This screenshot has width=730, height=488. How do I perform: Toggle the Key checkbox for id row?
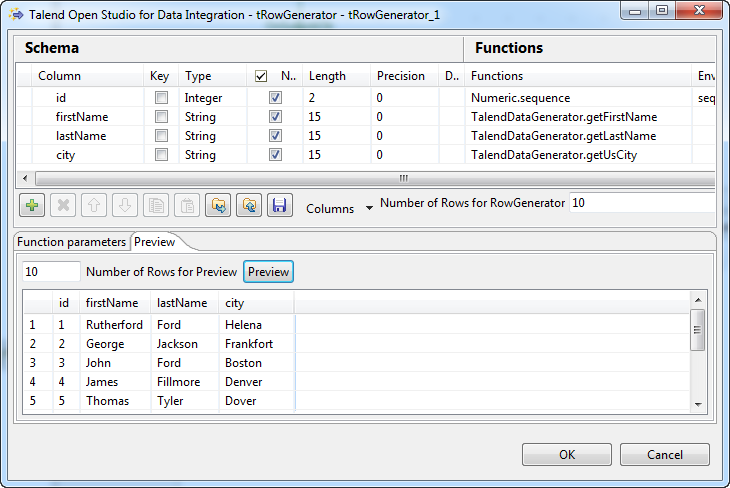161,98
